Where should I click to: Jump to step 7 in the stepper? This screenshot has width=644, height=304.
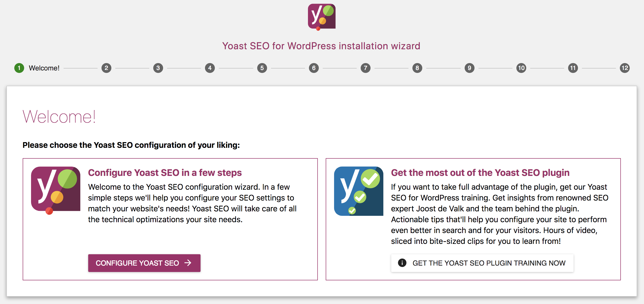tap(366, 68)
